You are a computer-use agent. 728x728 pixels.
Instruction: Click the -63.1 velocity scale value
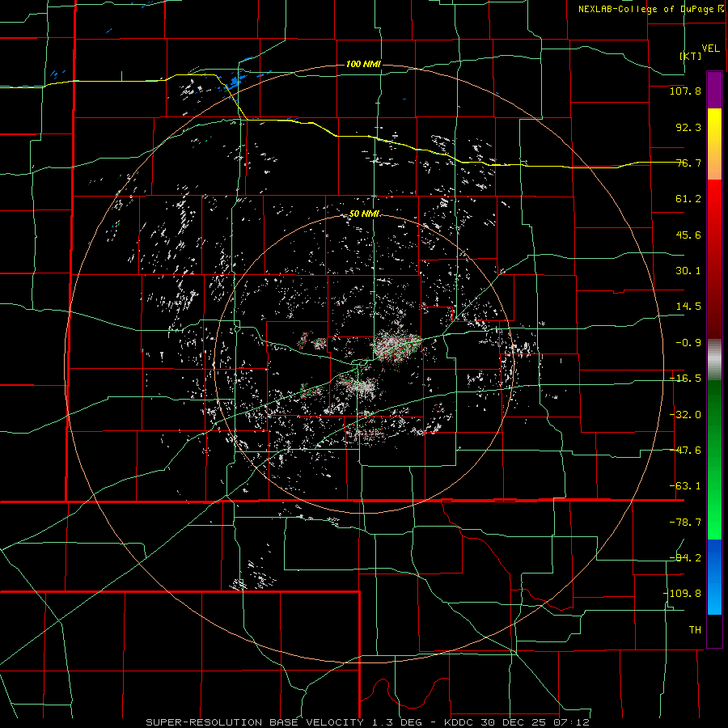tap(685, 486)
